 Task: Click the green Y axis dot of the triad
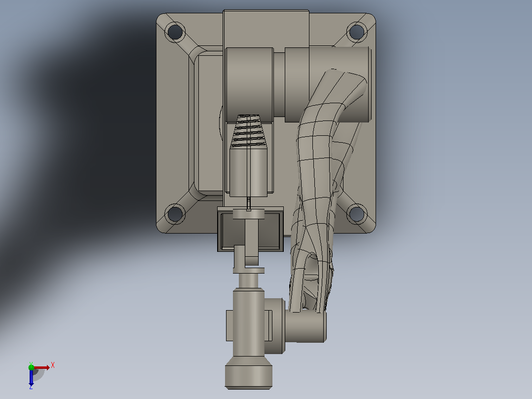click(x=31, y=367)
